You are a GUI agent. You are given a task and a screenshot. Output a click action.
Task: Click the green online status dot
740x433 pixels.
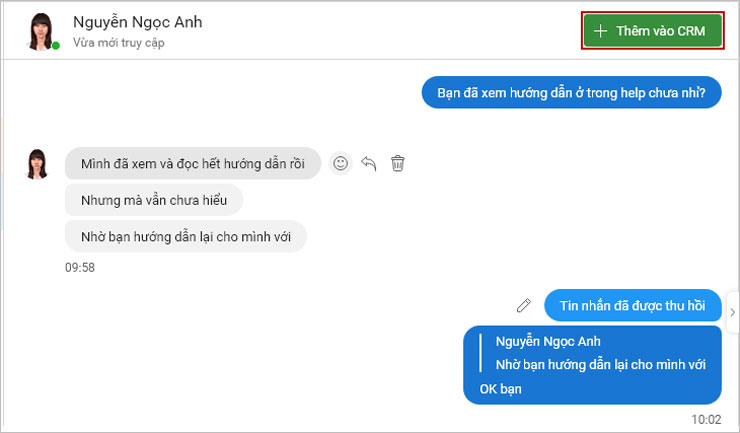(56, 45)
